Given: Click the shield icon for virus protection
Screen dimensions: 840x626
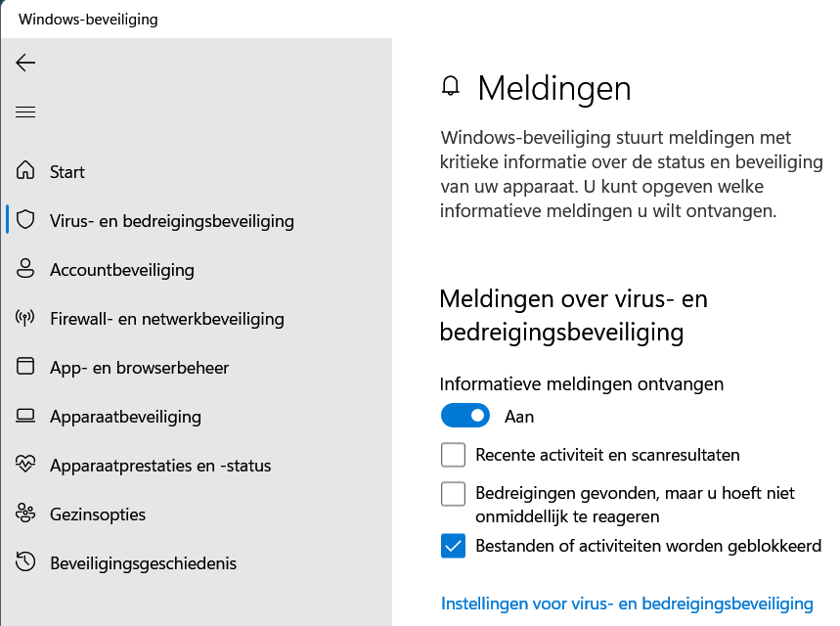Looking at the screenshot, I should (26, 220).
